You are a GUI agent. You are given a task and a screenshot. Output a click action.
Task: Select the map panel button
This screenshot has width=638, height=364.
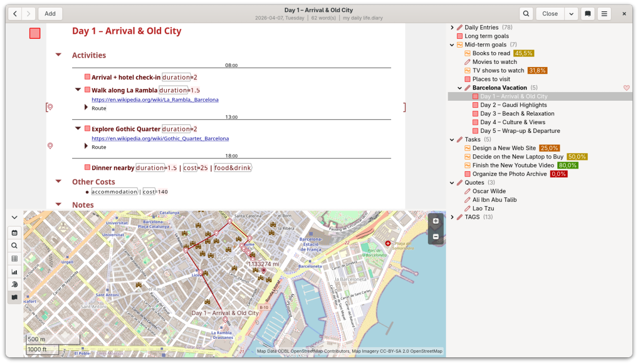click(14, 297)
